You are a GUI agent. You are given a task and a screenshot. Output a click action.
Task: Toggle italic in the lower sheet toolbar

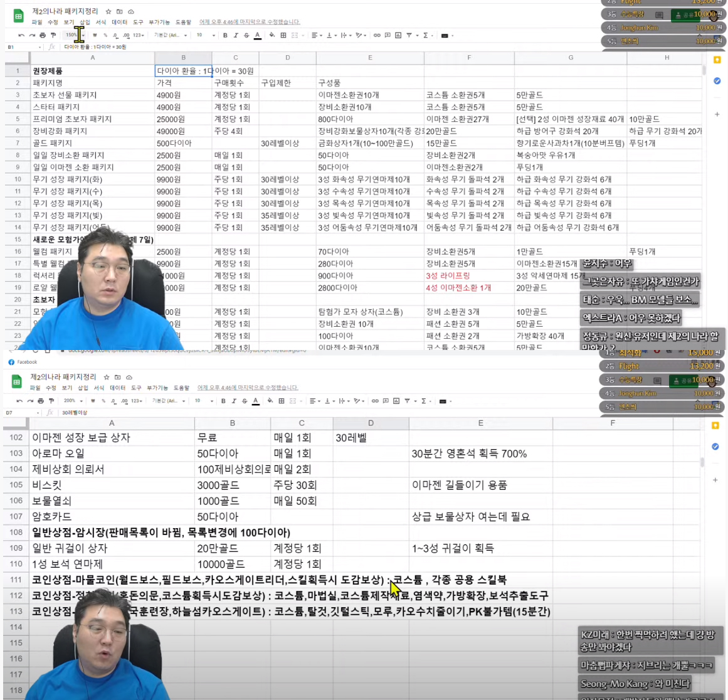[234, 401]
